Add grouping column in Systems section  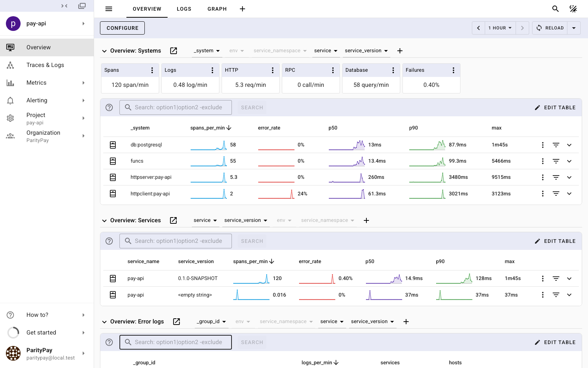click(x=400, y=51)
